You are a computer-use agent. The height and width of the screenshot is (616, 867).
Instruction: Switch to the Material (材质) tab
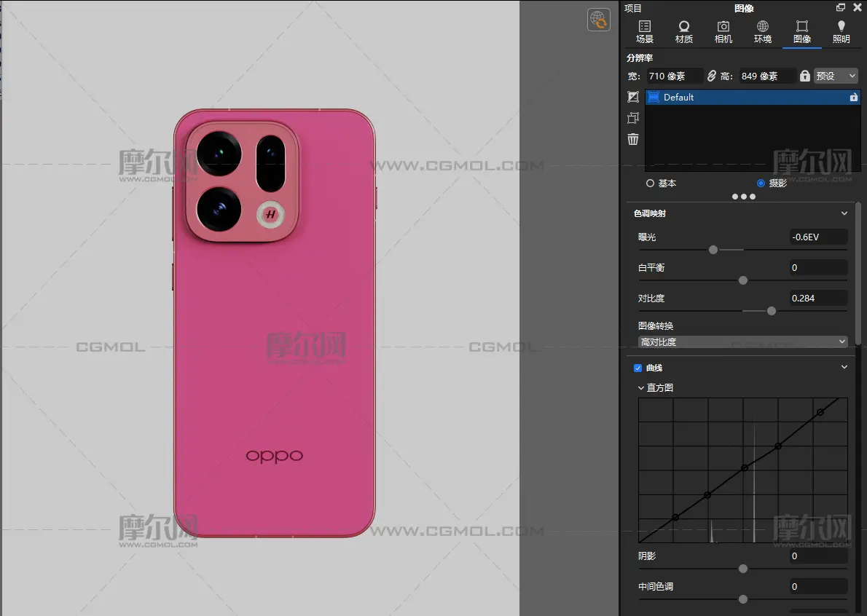coord(683,32)
